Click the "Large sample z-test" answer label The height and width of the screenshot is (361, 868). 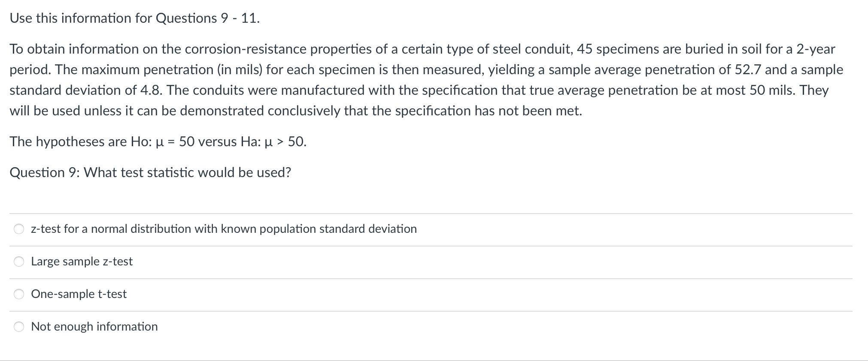pyautogui.click(x=82, y=262)
